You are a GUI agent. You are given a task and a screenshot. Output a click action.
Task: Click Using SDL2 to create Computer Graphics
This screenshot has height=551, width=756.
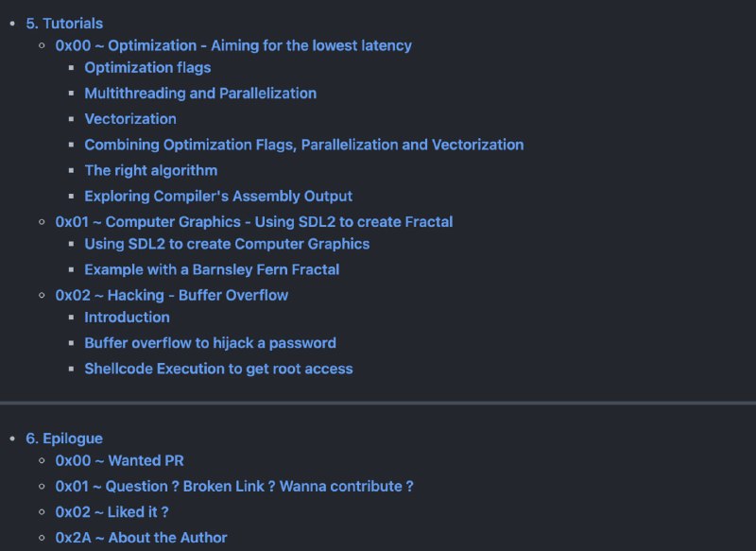click(227, 244)
